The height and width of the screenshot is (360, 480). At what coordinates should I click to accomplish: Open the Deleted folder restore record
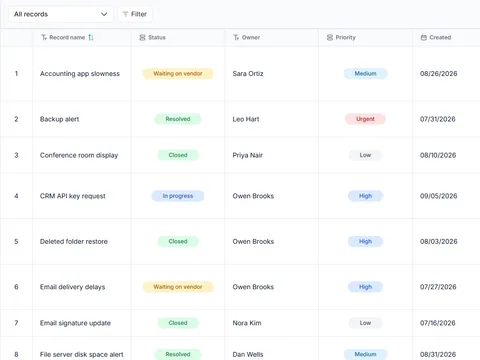(74, 241)
